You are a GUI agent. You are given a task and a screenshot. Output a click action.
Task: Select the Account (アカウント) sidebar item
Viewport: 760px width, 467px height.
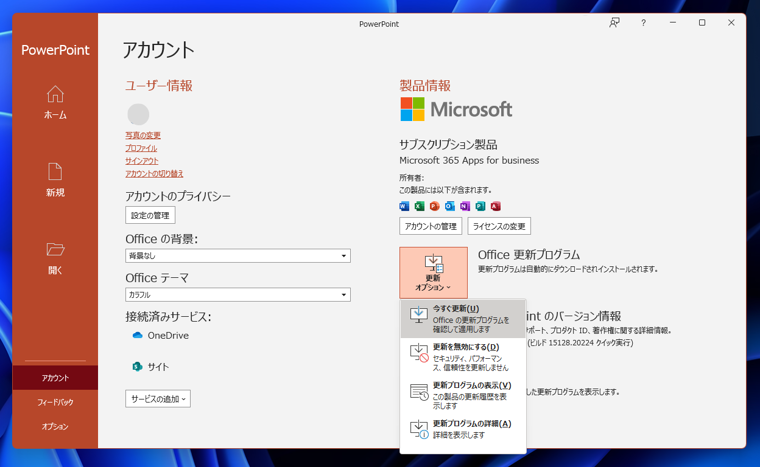pos(55,378)
